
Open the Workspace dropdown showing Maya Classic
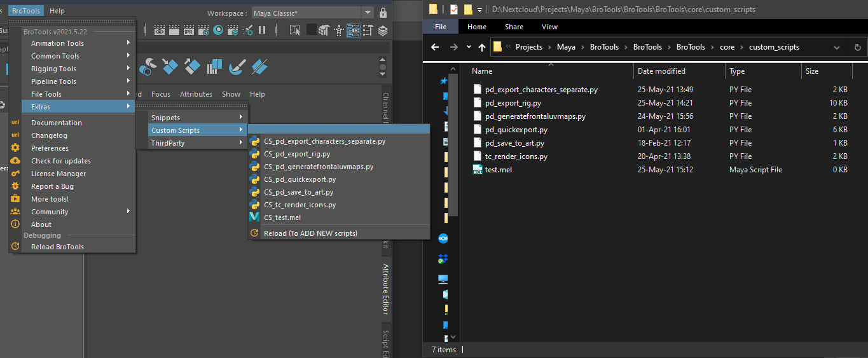[312, 13]
